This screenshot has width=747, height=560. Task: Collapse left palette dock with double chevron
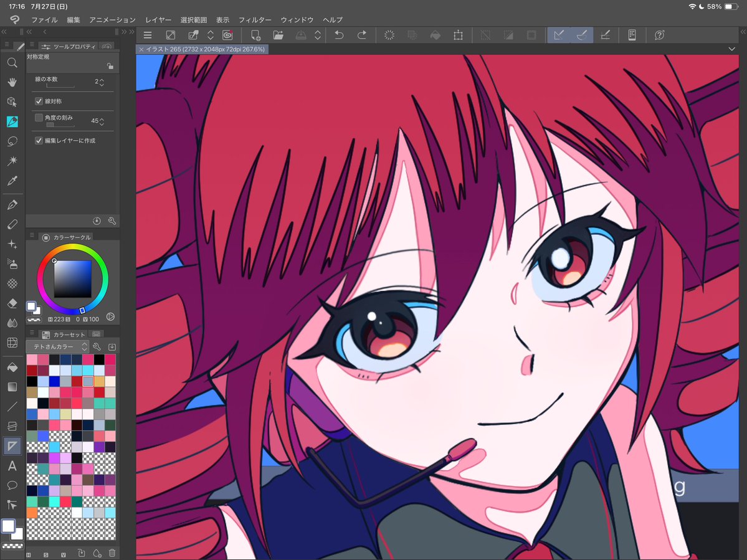point(4,32)
